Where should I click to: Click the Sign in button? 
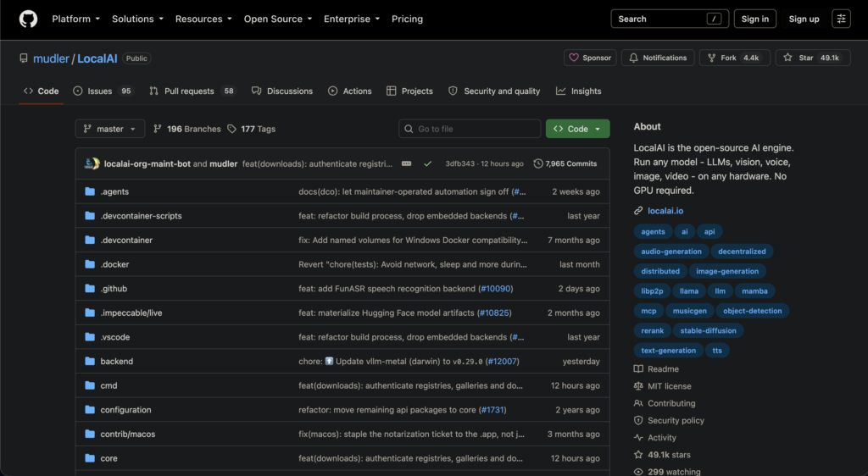754,19
